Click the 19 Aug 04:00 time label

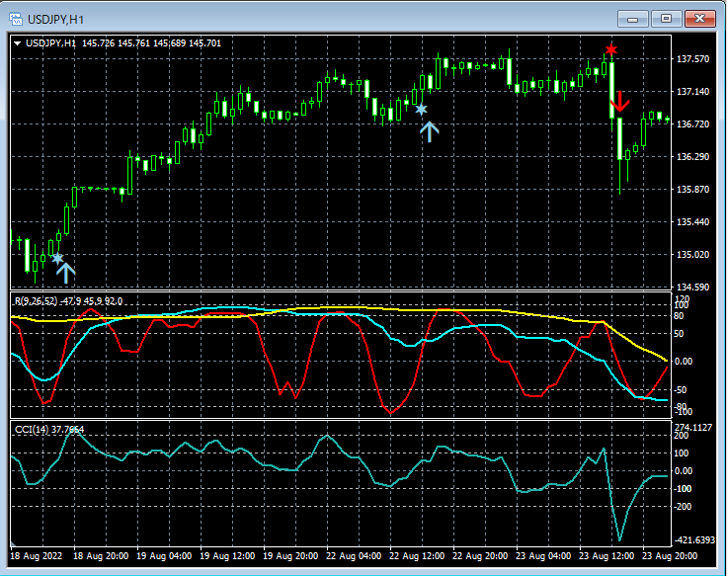tap(164, 556)
